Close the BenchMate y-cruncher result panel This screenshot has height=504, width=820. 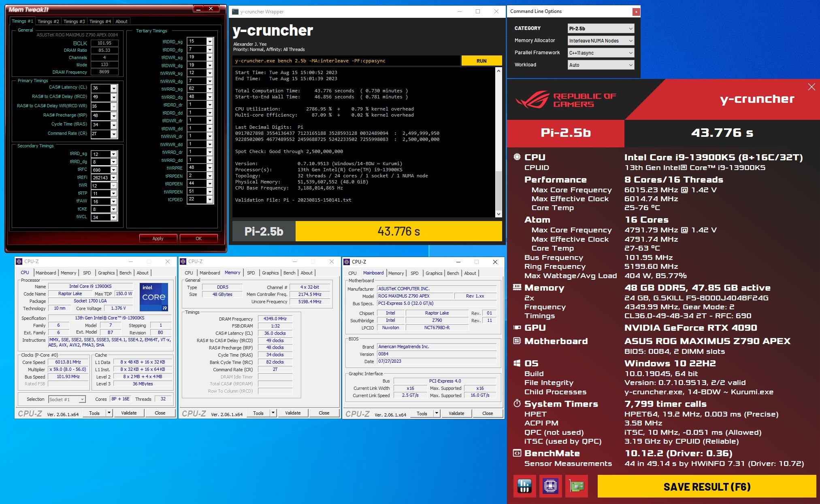[x=811, y=87]
